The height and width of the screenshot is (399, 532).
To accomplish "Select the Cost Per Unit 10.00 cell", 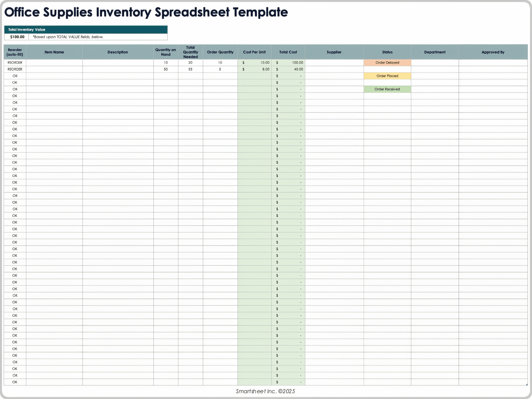I will coord(254,63).
